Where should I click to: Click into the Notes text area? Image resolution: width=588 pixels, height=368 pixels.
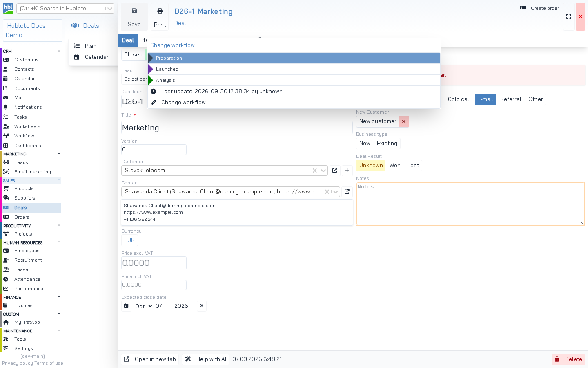click(470, 204)
